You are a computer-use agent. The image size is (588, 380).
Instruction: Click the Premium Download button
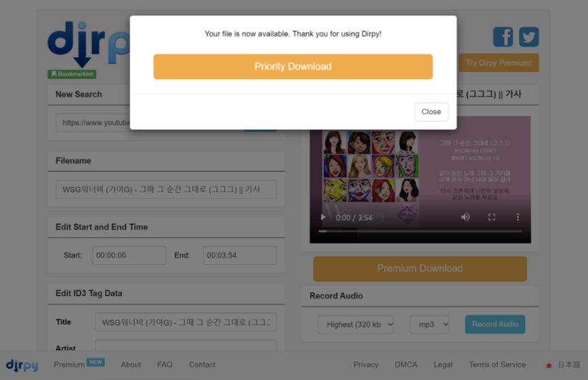(x=420, y=269)
